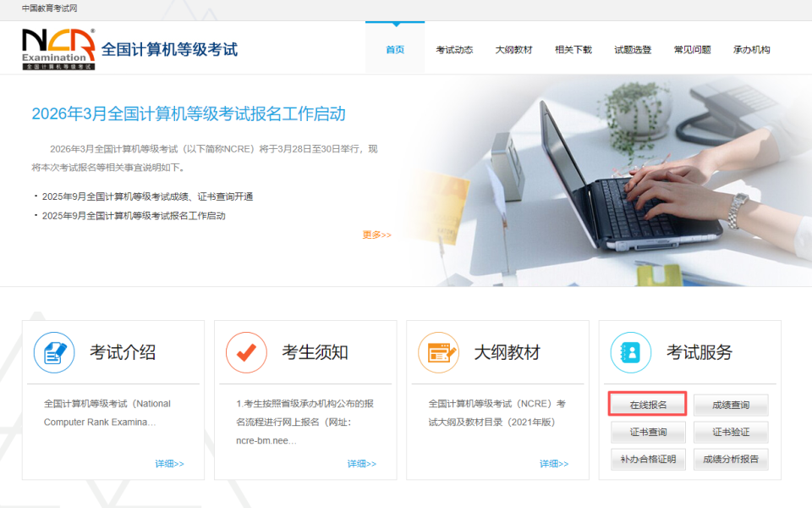The image size is (812, 508).
Task: Click the text 'Computer Rank Examina…' in 考试介绍
Action: tap(100, 422)
